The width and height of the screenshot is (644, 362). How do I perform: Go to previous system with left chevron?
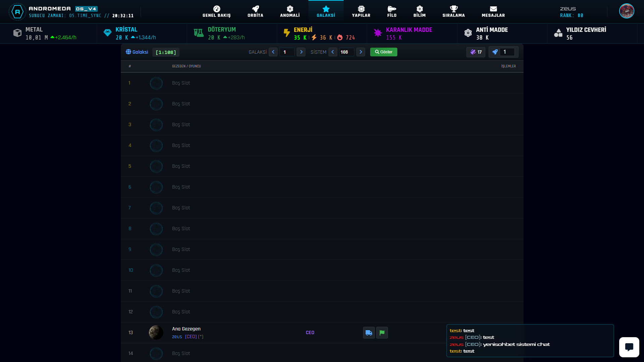coord(333,52)
